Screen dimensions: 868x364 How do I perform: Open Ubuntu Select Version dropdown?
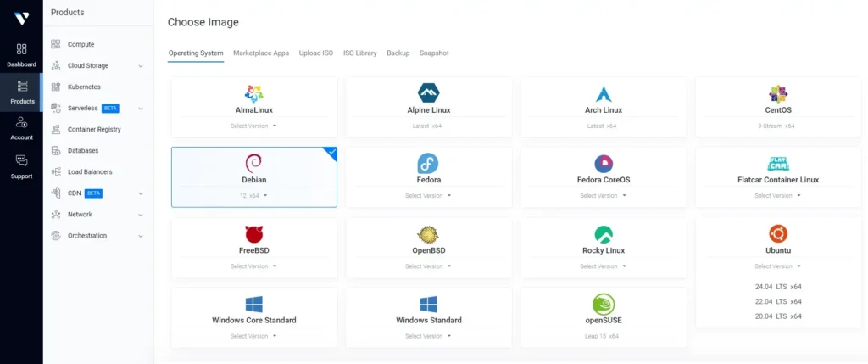[778, 266]
